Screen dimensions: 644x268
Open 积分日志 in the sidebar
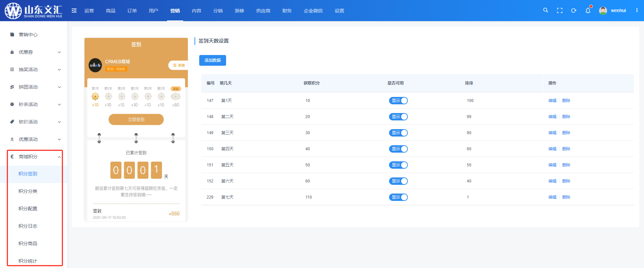28,226
